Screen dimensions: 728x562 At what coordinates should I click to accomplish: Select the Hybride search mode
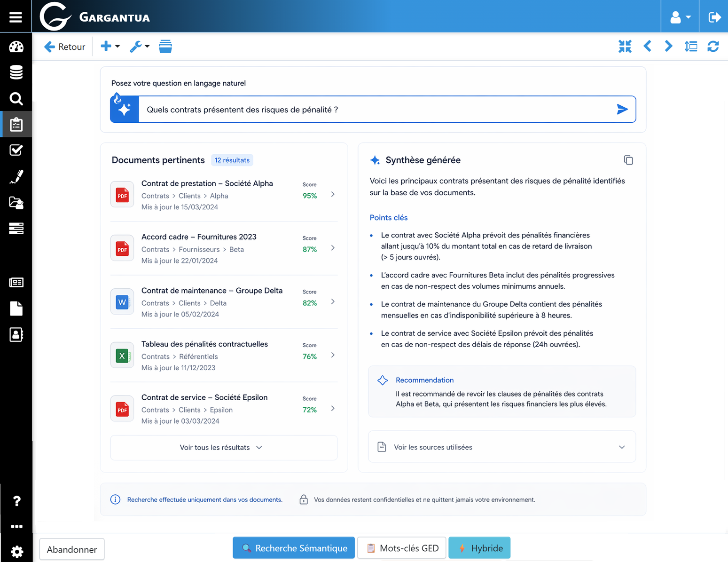click(x=479, y=548)
